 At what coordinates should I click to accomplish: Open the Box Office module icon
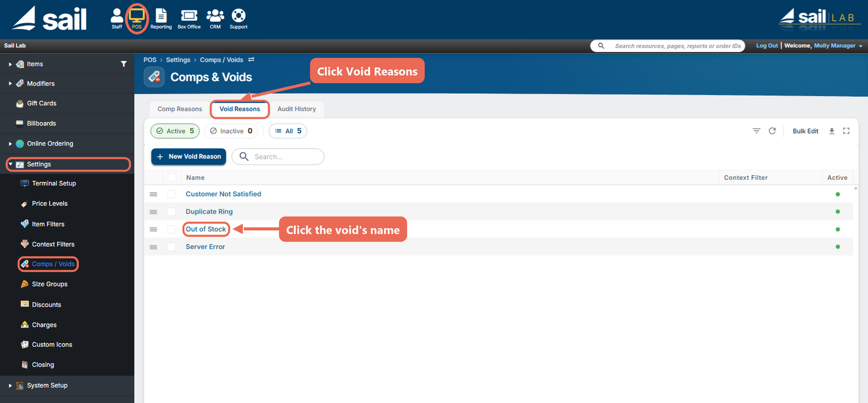[189, 19]
